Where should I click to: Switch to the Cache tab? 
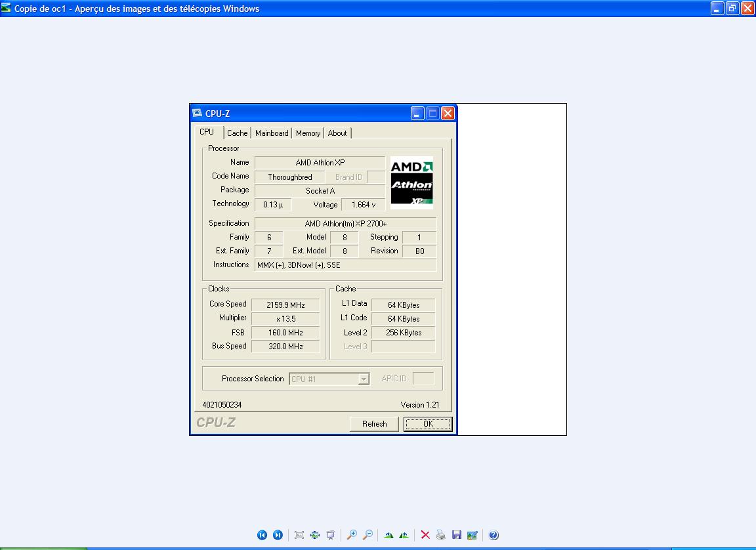point(237,133)
